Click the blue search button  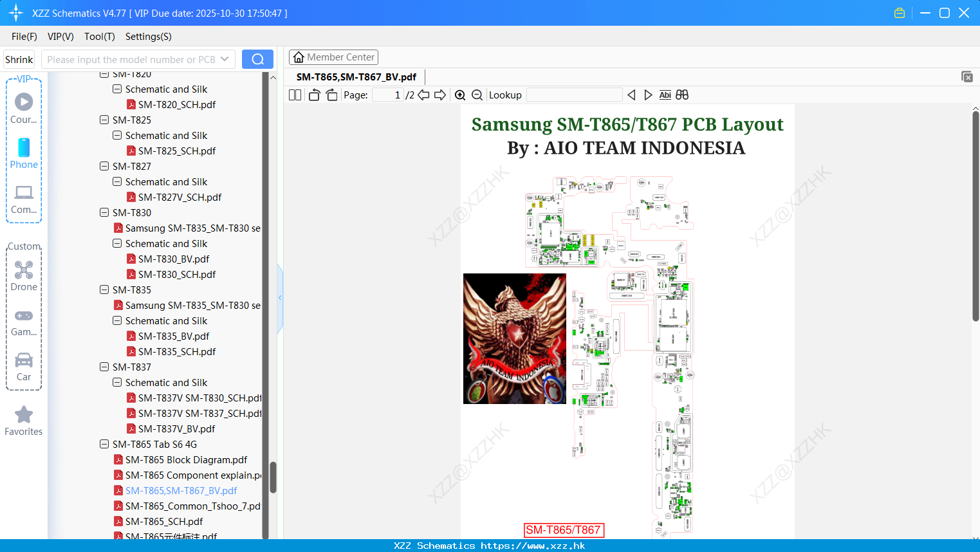(257, 59)
